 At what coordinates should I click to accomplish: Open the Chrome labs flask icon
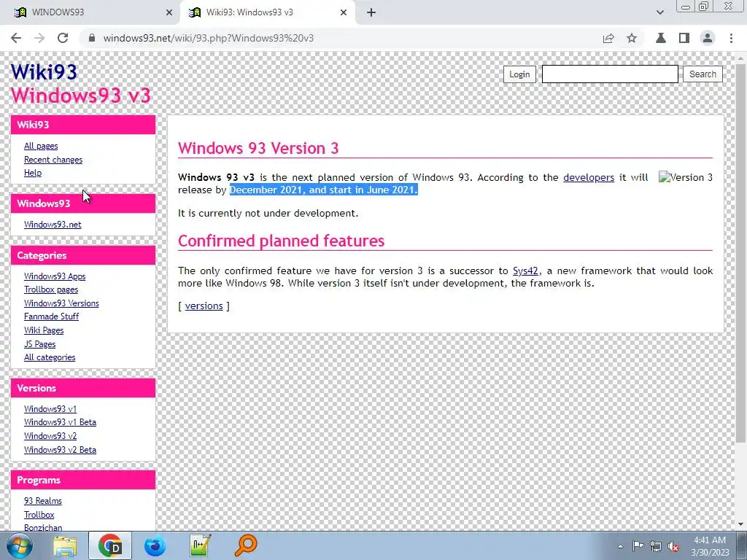click(661, 38)
